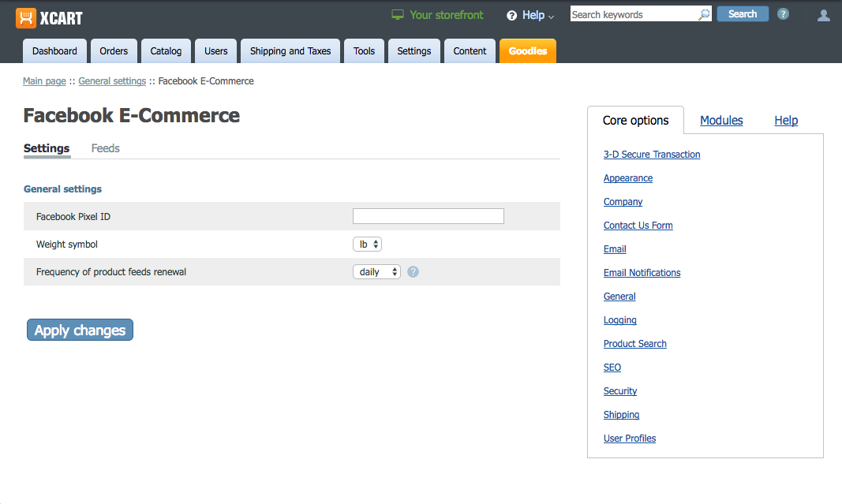The width and height of the screenshot is (842, 504).
Task: Open Logging options link
Action: (x=620, y=320)
